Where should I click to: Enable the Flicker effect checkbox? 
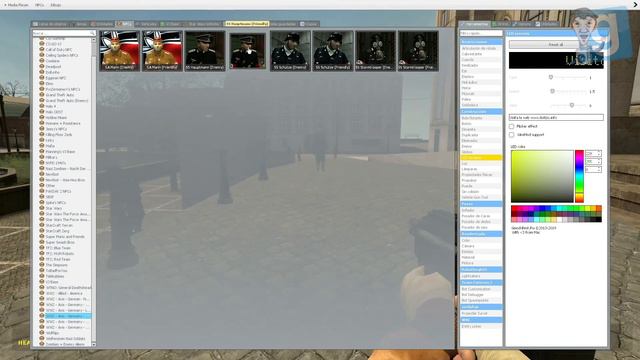pyautogui.click(x=511, y=127)
